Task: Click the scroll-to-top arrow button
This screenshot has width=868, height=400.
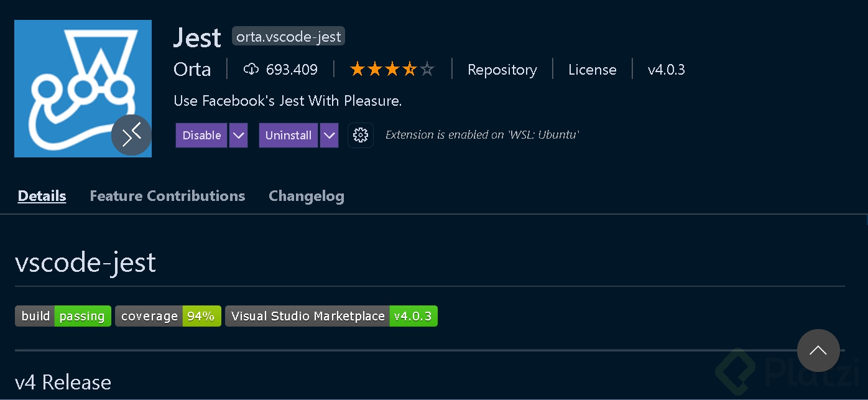Action: tap(818, 350)
